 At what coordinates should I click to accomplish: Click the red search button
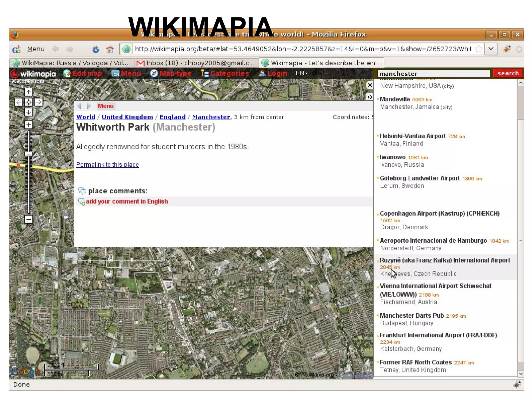(508, 73)
